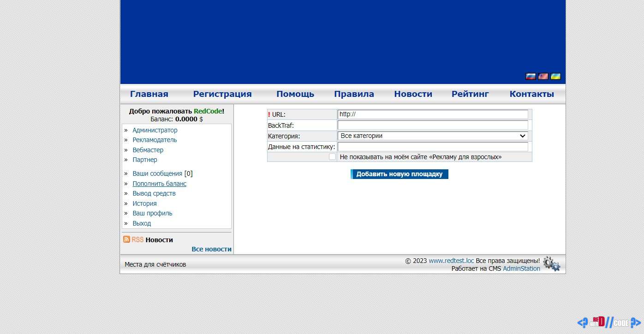Open the Партнер sidebar link
Viewport: 644px width, 334px height.
(x=145, y=160)
